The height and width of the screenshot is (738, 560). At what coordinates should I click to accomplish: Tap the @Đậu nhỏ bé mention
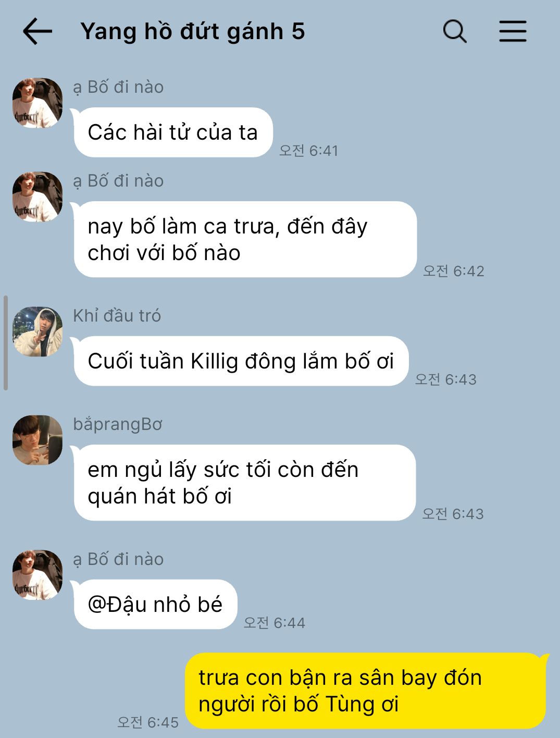point(155,605)
